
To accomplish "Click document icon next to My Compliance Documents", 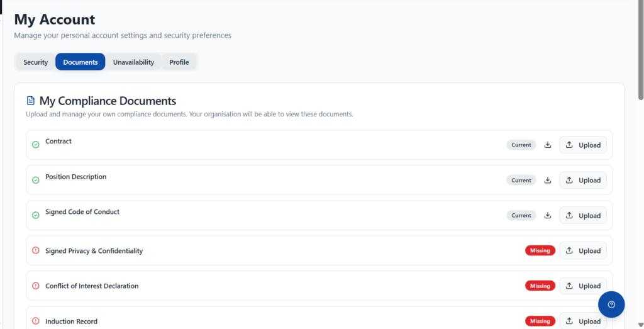I will tap(30, 101).
